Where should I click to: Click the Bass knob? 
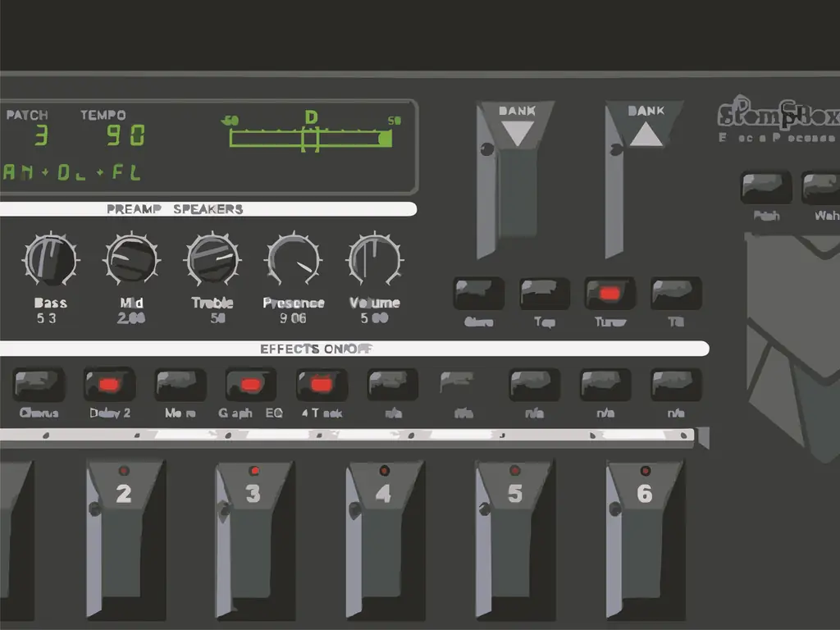[51, 259]
